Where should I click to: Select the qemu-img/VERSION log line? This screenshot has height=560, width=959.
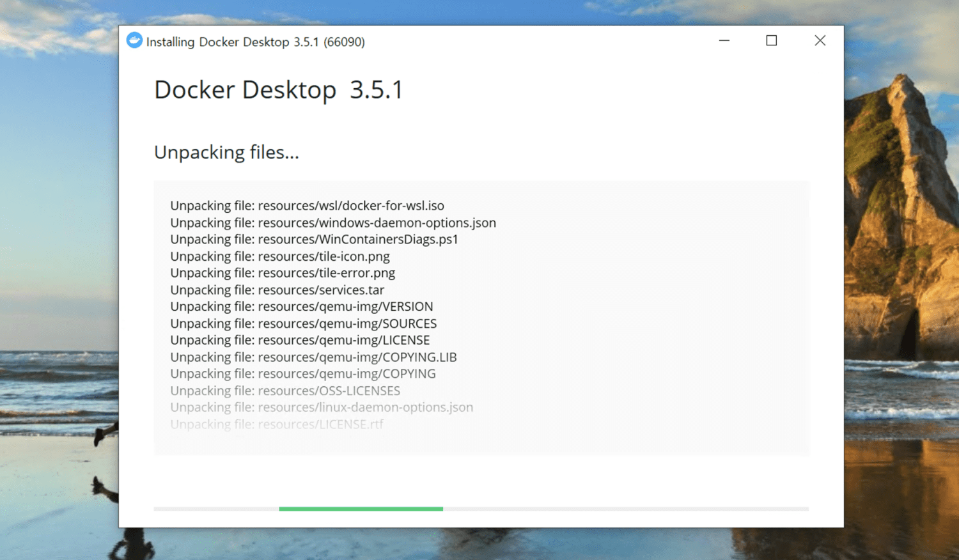(x=302, y=307)
